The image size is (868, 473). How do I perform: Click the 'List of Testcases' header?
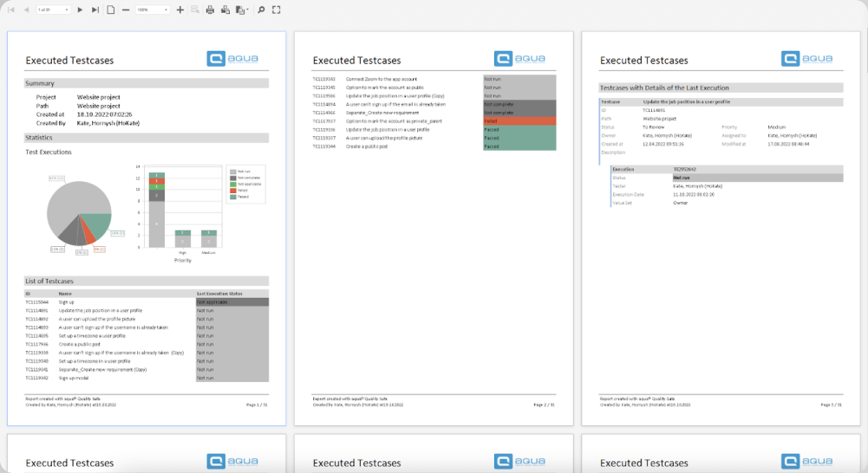147,281
